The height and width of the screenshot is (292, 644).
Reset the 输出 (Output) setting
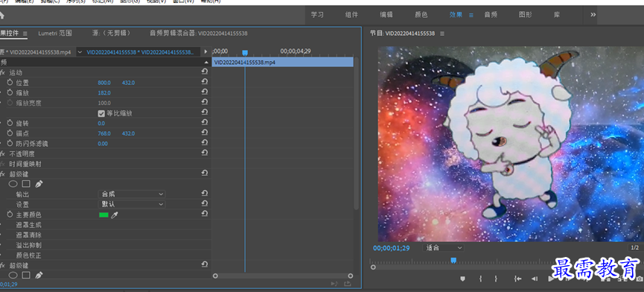click(x=205, y=194)
